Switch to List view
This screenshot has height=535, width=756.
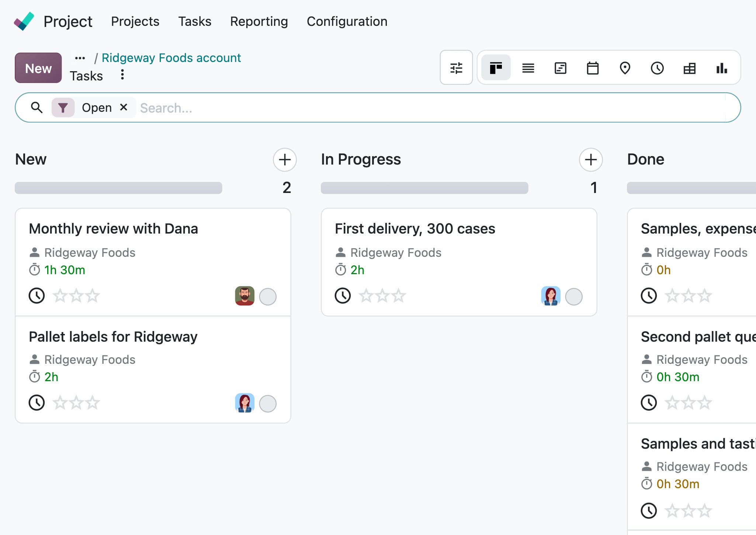pos(528,68)
